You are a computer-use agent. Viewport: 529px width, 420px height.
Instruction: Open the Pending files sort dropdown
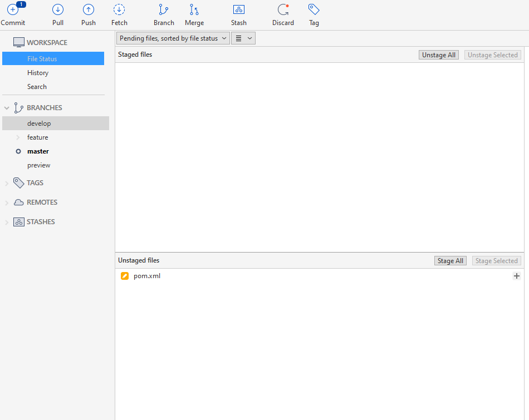(x=173, y=38)
